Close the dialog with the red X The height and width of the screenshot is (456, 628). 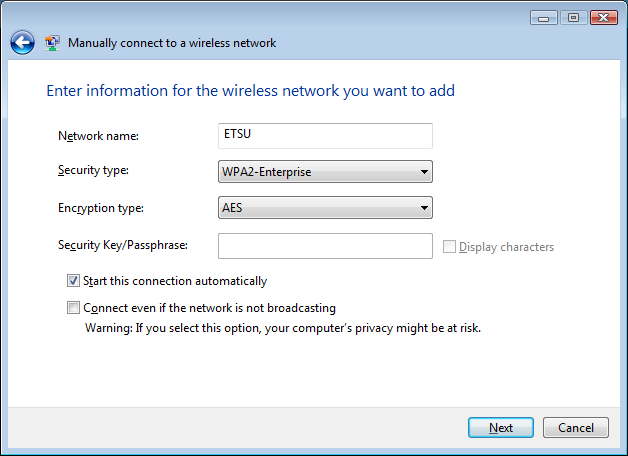604,17
